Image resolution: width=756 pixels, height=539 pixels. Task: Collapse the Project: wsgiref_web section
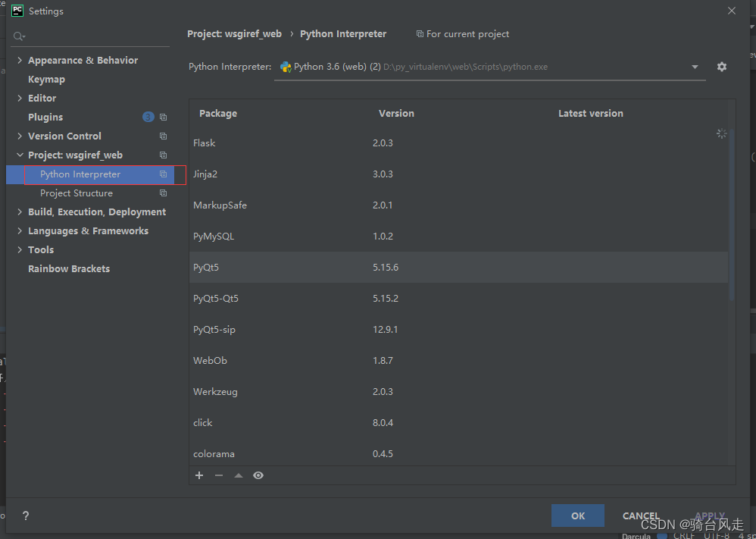tap(20, 155)
